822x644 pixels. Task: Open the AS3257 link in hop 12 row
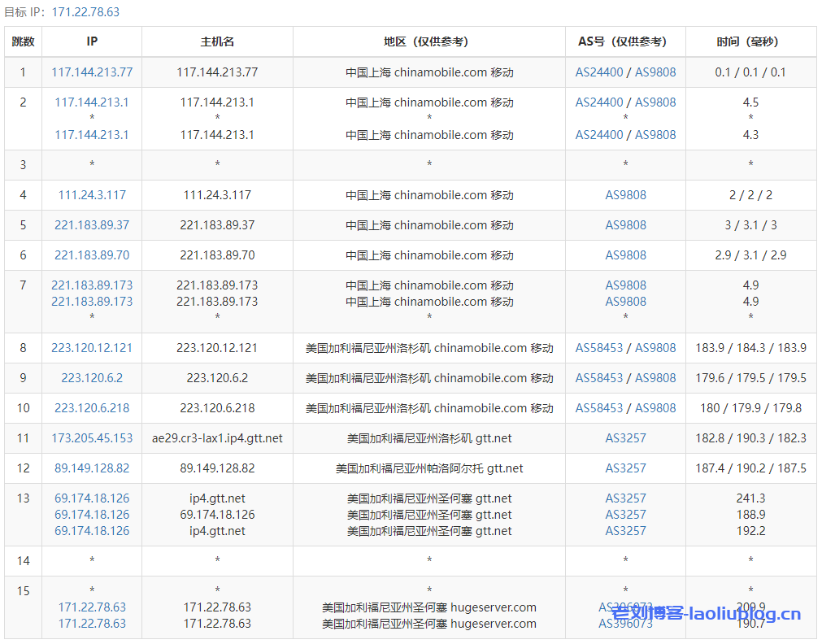(x=625, y=468)
